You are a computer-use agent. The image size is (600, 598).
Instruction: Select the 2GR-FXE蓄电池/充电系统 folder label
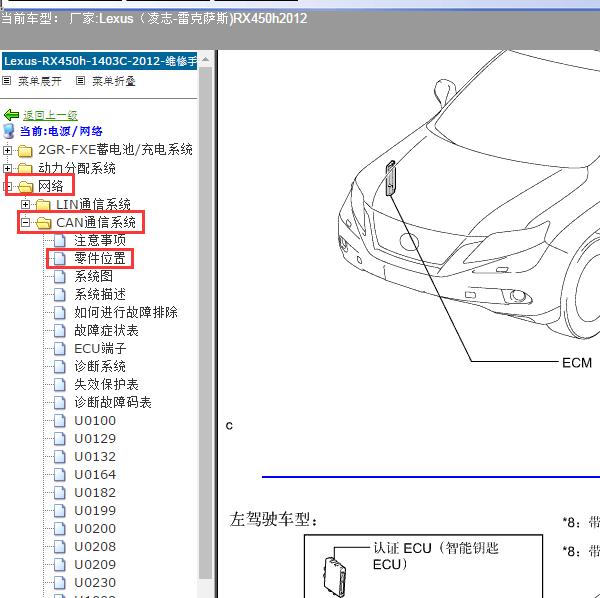click(115, 150)
